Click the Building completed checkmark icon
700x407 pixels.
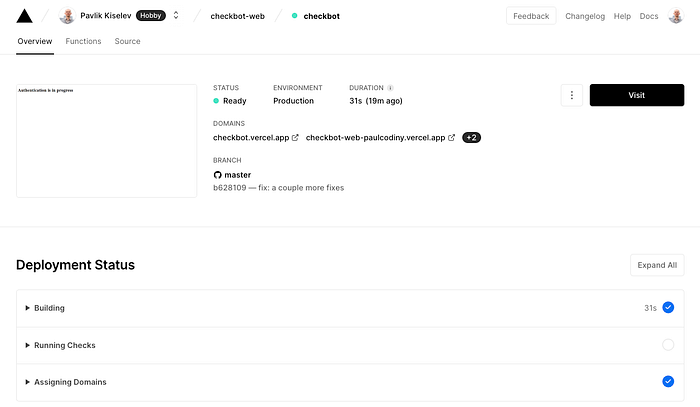tap(668, 307)
